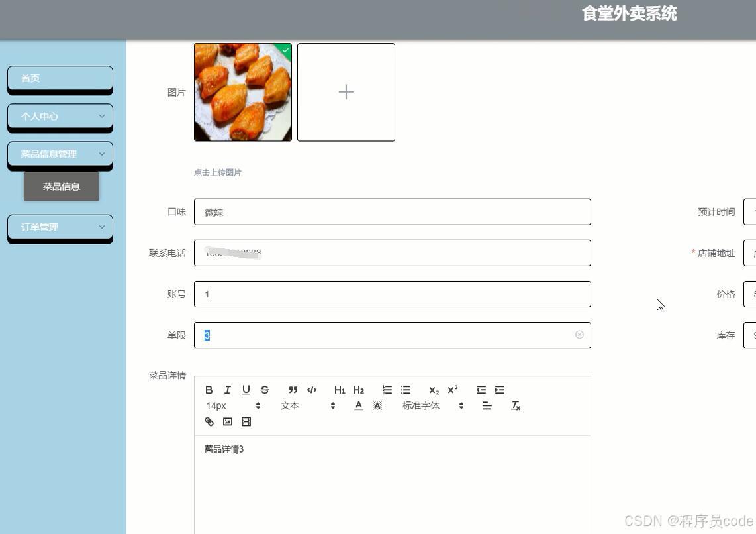Image resolution: width=756 pixels, height=534 pixels.
Task: Select the uploaded chicken wings thumbnail
Action: (x=243, y=92)
